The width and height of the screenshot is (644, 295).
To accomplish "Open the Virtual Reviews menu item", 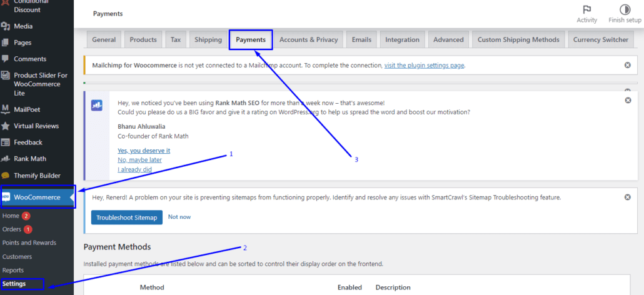I will [x=37, y=126].
